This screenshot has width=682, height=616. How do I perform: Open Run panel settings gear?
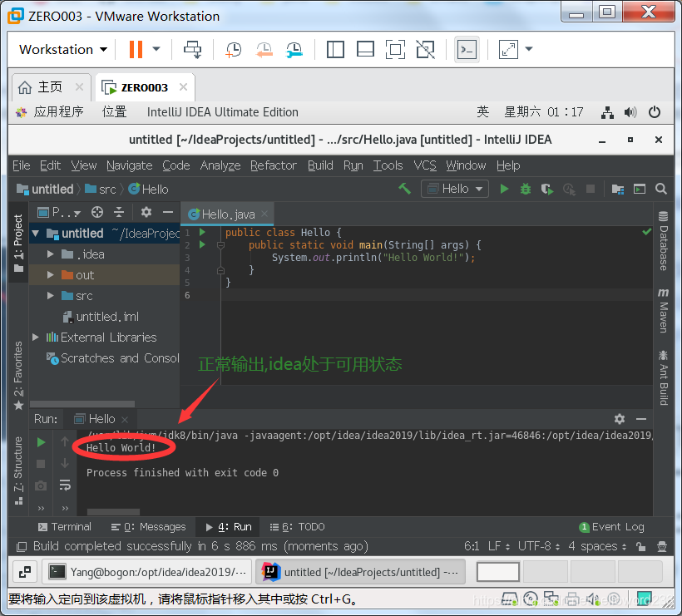620,419
